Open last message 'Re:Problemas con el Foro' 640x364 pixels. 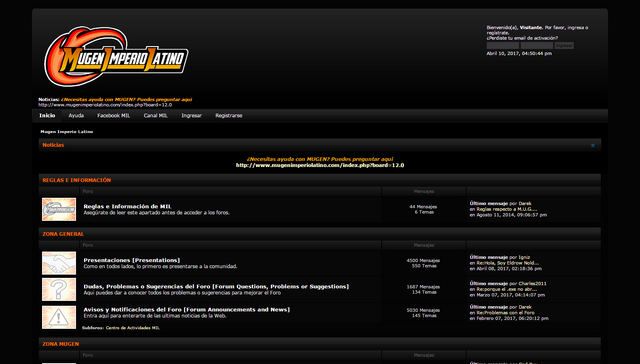[x=505, y=313]
